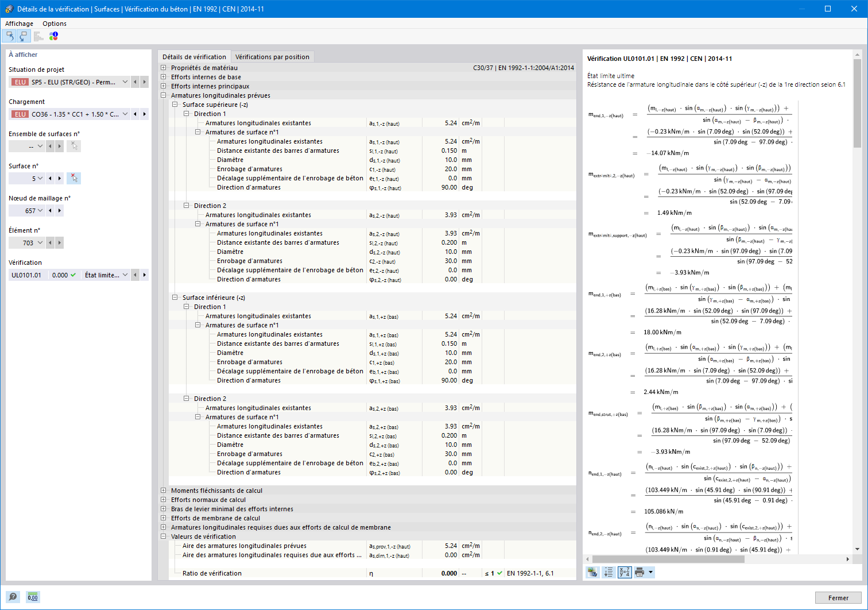Step to previous Nœud de maillage with left arrow
This screenshot has height=610, width=868.
(50, 211)
